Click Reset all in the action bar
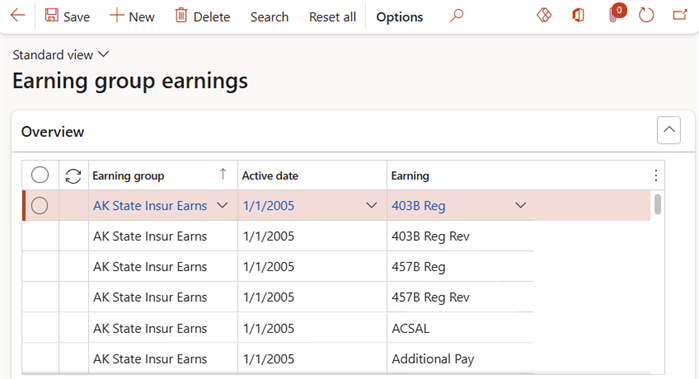The width and height of the screenshot is (699, 379). pyautogui.click(x=333, y=17)
